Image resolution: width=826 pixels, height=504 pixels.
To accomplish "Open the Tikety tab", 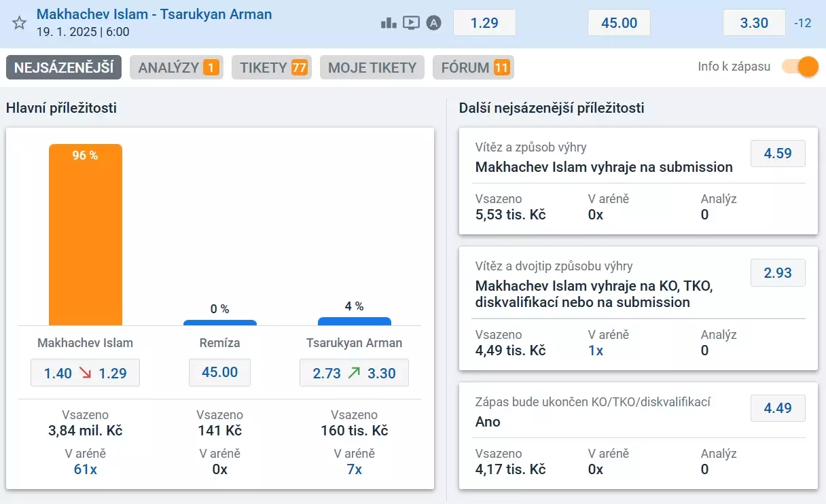I will (x=271, y=67).
